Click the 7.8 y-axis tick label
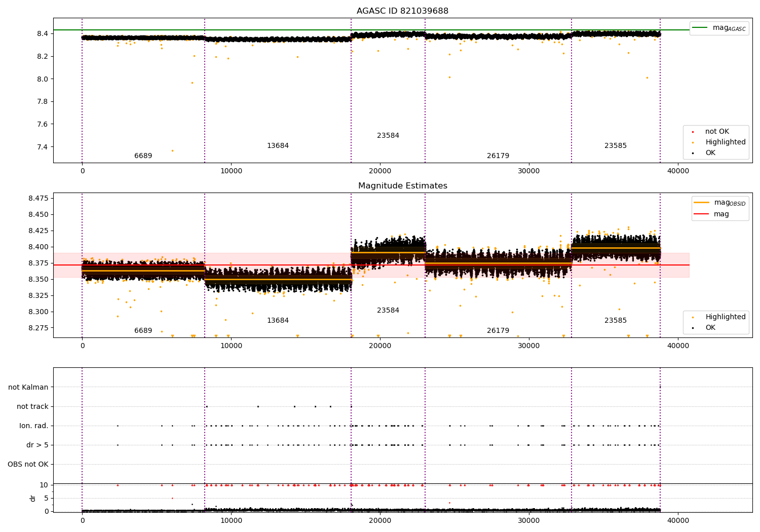Image resolution: width=760 pixels, height=532 pixels. pyautogui.click(x=43, y=102)
